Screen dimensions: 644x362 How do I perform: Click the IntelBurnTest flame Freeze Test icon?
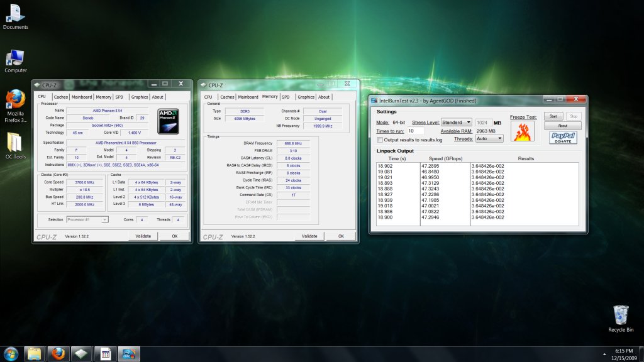pos(523,131)
